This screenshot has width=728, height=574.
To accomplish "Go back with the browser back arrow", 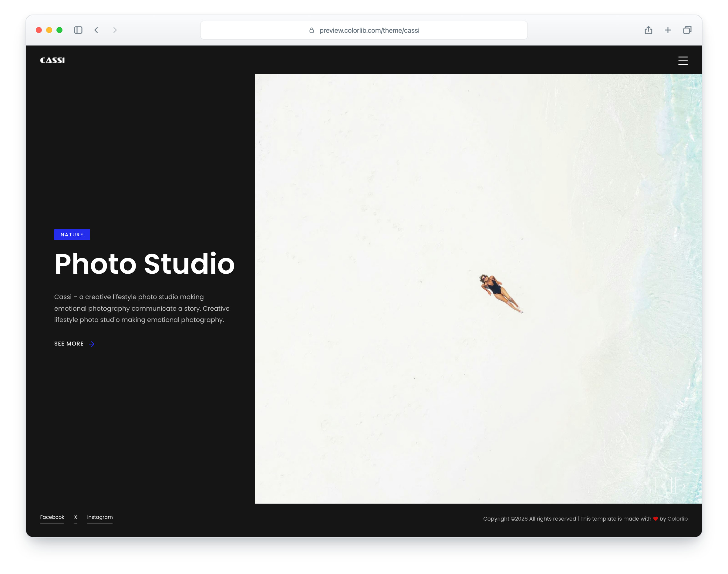I will (x=96, y=30).
